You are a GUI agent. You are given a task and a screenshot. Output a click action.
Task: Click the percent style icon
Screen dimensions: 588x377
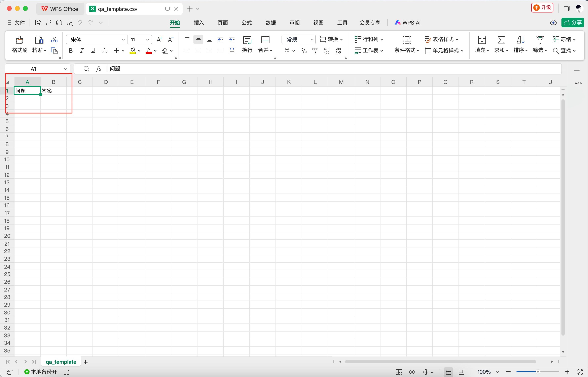(304, 51)
